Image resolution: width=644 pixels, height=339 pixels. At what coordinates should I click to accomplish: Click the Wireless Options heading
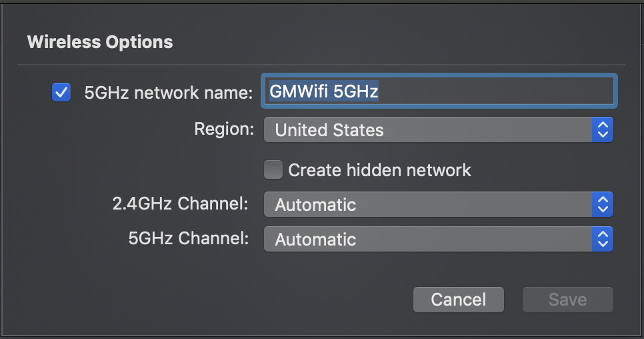click(100, 42)
